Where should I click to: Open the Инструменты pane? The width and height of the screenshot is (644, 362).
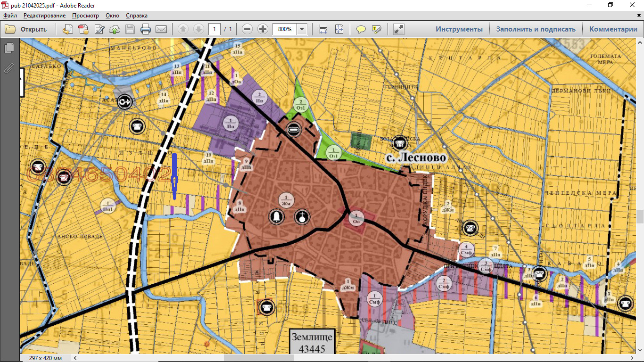coord(459,29)
